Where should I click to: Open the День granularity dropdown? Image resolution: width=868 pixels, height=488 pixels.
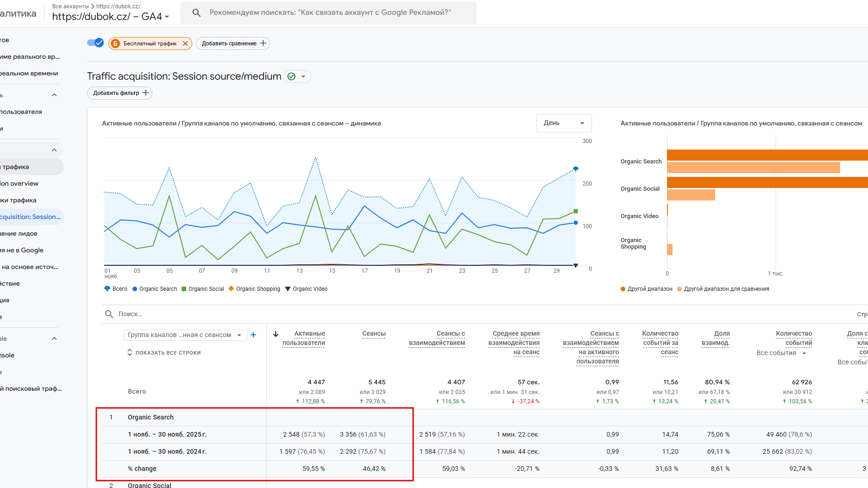(564, 123)
